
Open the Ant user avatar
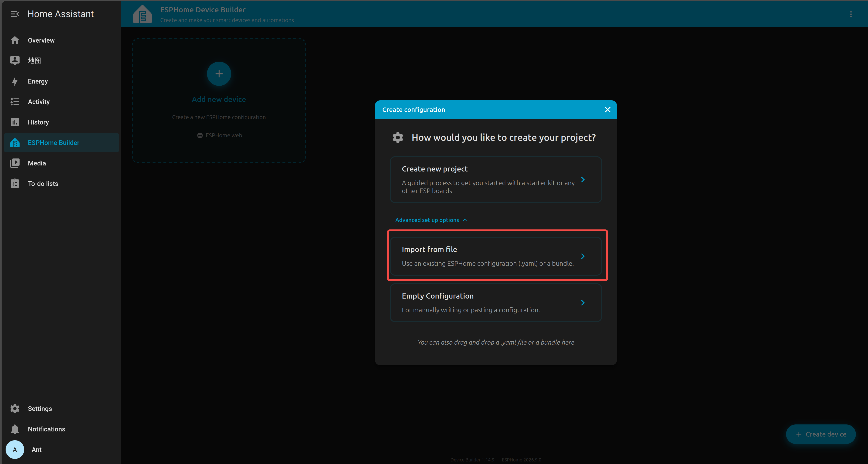[x=15, y=450]
